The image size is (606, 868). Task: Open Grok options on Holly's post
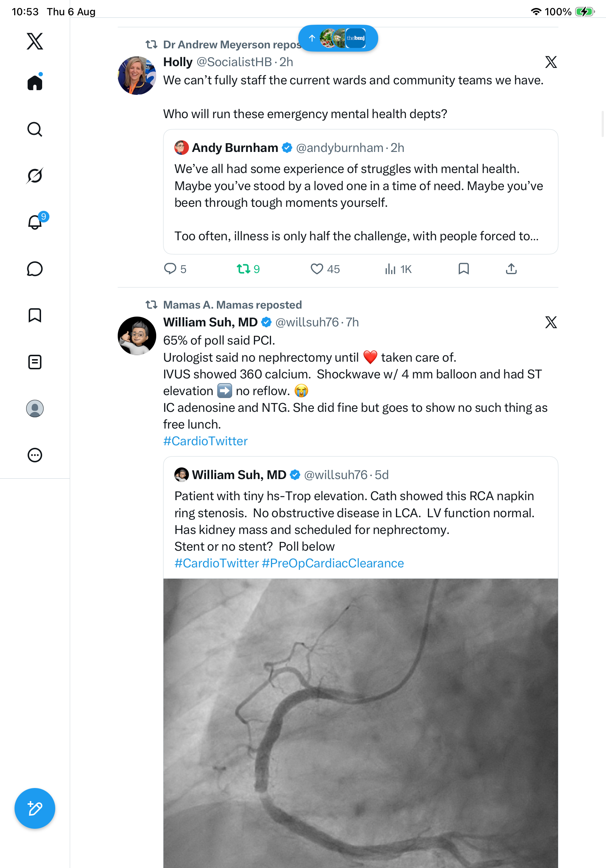tap(551, 62)
